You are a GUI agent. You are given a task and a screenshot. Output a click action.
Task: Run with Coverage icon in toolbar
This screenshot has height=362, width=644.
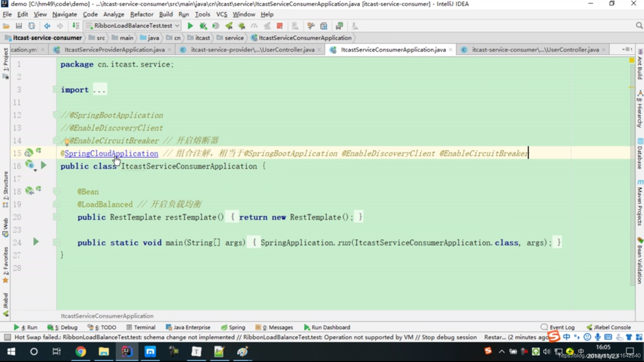[x=216, y=26]
